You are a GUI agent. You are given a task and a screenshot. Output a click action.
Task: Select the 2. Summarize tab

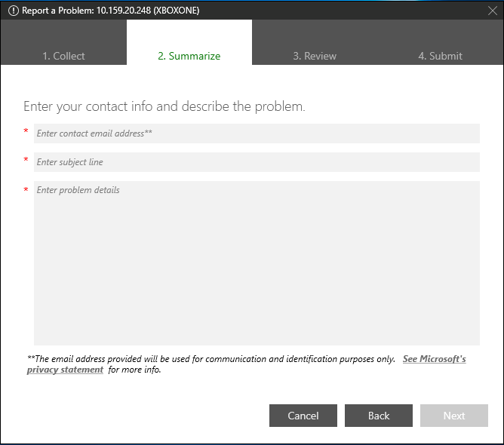coord(189,42)
